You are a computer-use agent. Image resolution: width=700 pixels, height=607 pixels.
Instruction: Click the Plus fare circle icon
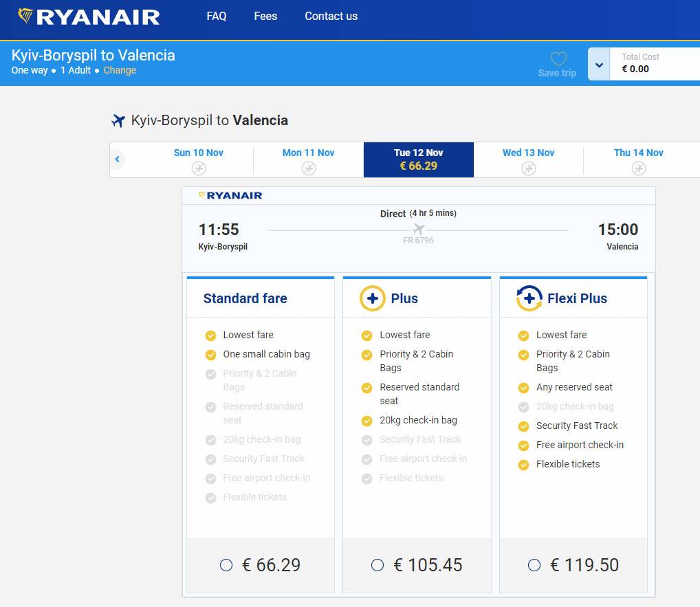372,298
